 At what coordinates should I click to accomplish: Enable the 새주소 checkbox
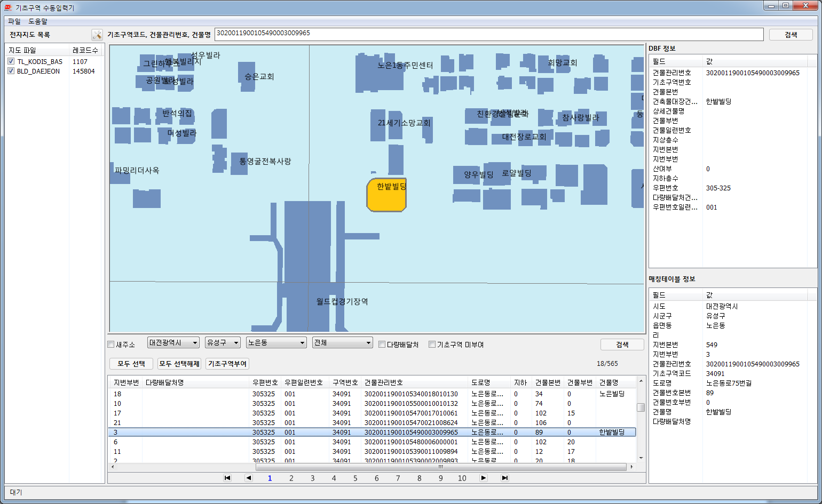pyautogui.click(x=111, y=345)
